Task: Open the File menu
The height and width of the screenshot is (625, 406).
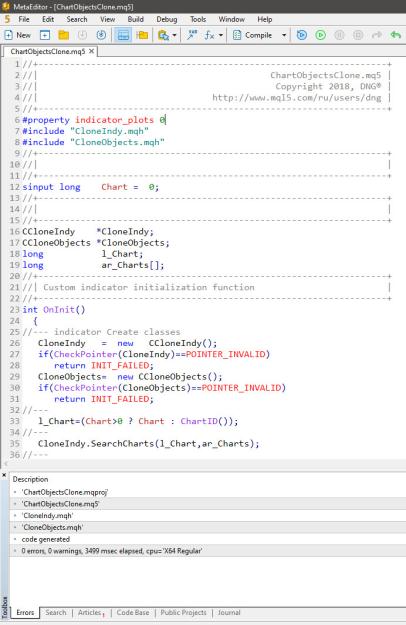Action: point(24,19)
